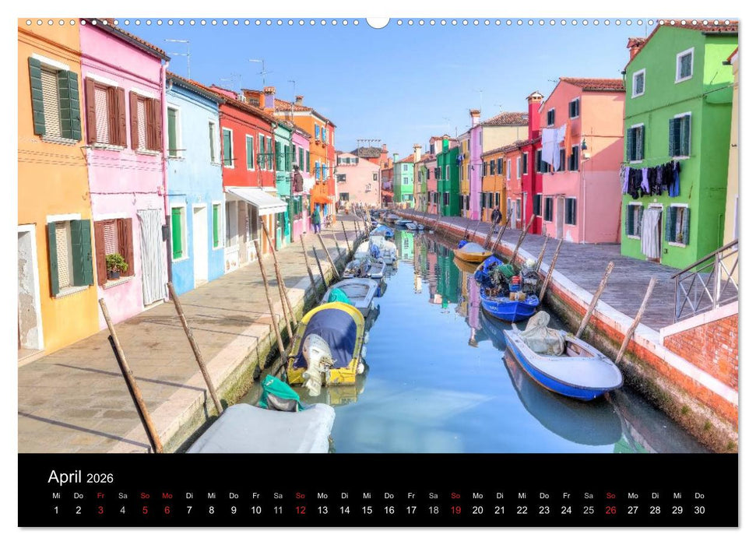Select the Mi weekday label above date 1
This screenshot has width=756, height=545.
tap(55, 494)
